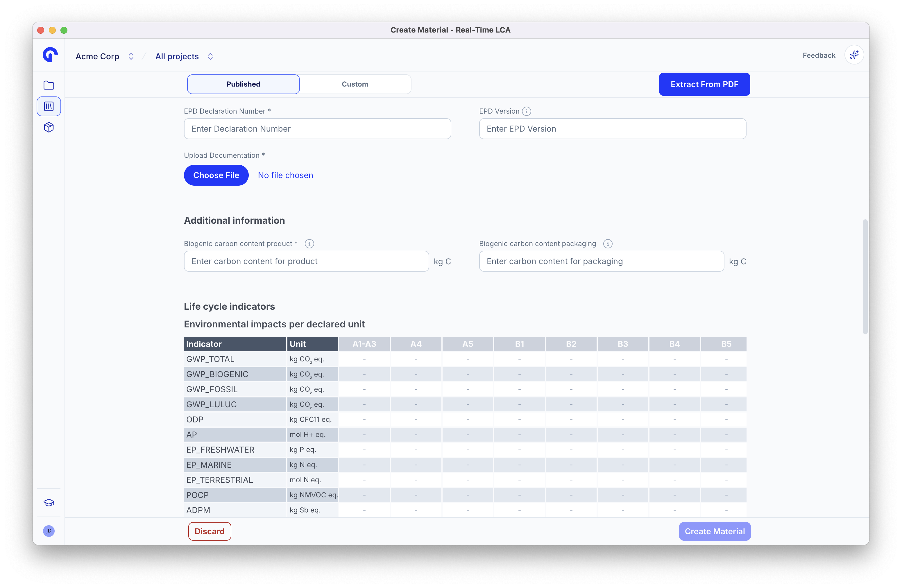
Task: Show info for biogenic carbon content product
Action: pos(309,244)
